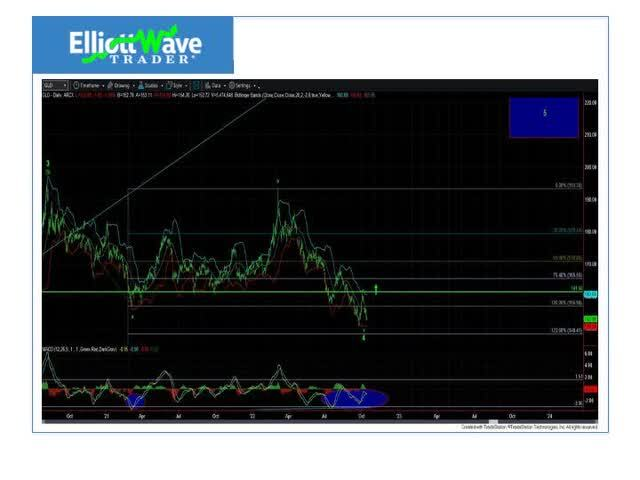Open Settings gear icon
Viewport: 640px width, 480px height.
click(232, 86)
